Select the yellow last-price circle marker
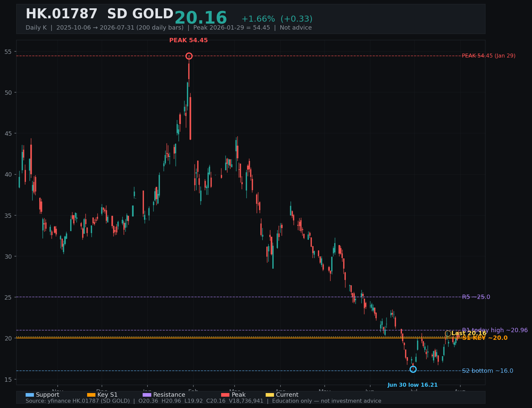This screenshot has height=408, width=532. tap(448, 334)
